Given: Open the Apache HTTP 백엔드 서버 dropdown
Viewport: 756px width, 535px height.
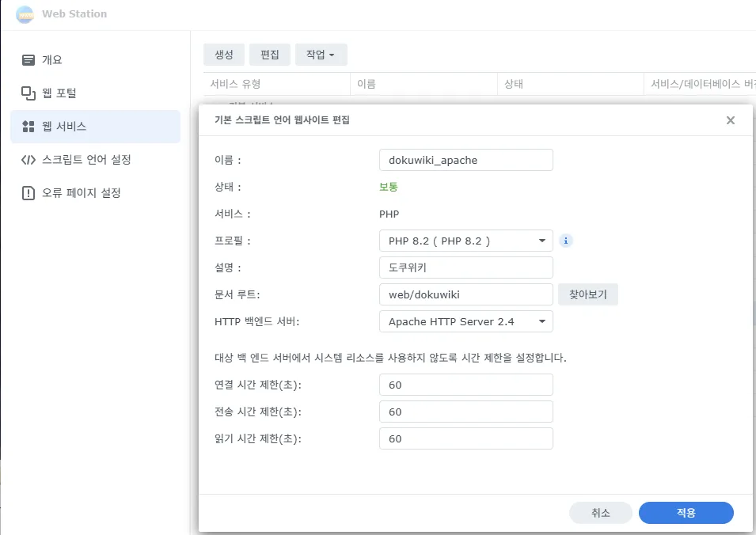Looking at the screenshot, I should click(x=465, y=321).
